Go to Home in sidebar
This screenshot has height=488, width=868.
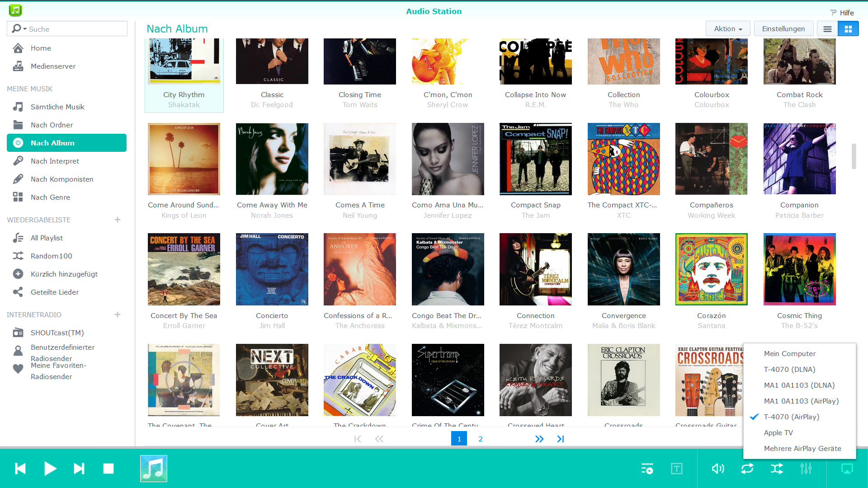coord(67,48)
